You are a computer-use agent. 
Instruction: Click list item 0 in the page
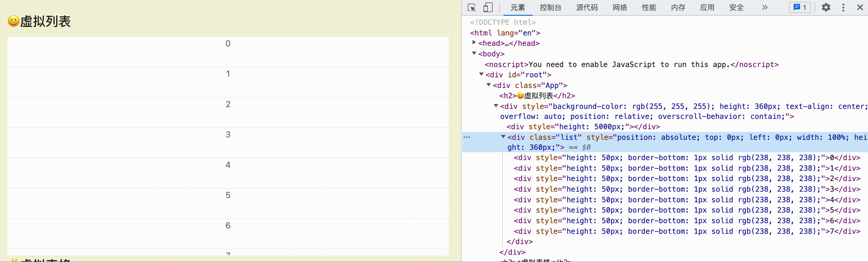pos(228,52)
